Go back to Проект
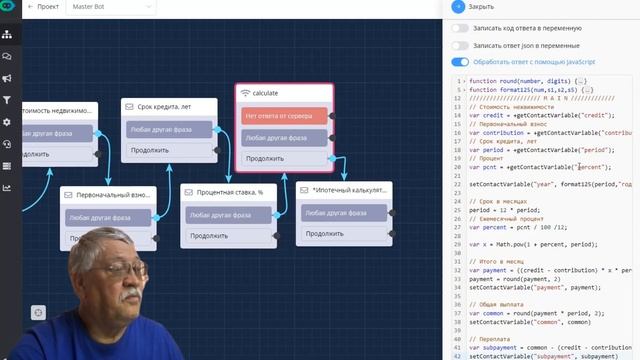The width and height of the screenshot is (640, 360). [43, 7]
